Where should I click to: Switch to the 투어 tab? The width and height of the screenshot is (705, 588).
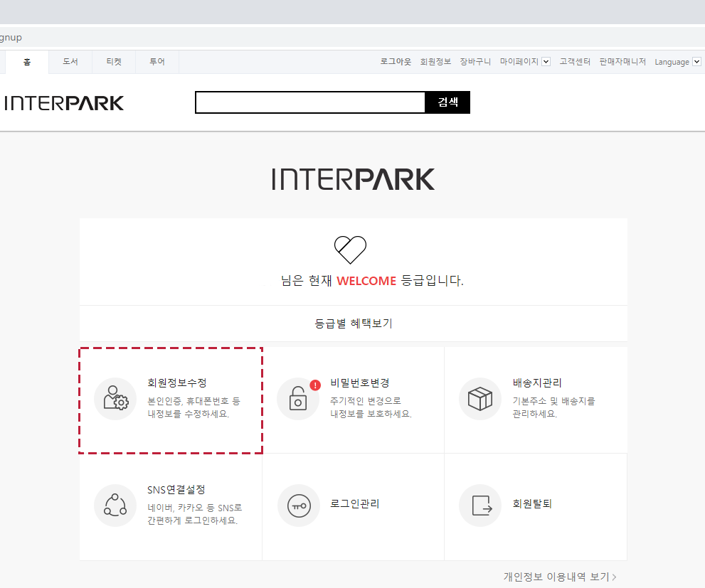[x=157, y=62]
